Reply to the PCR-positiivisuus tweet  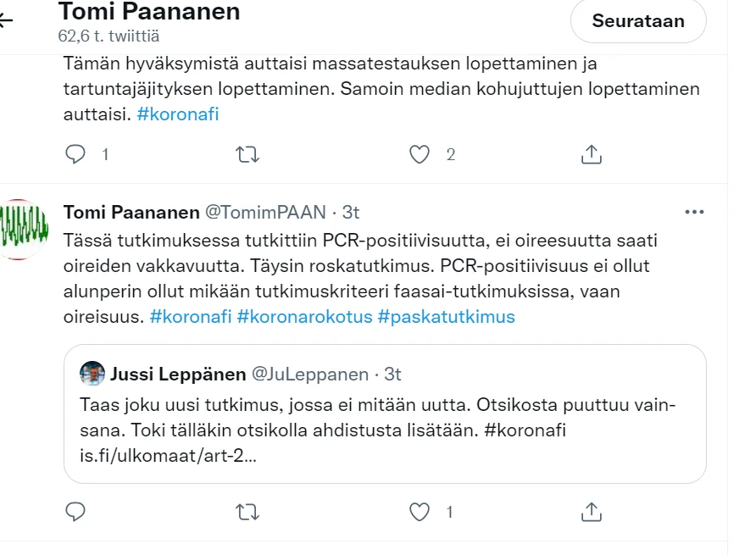point(76,512)
